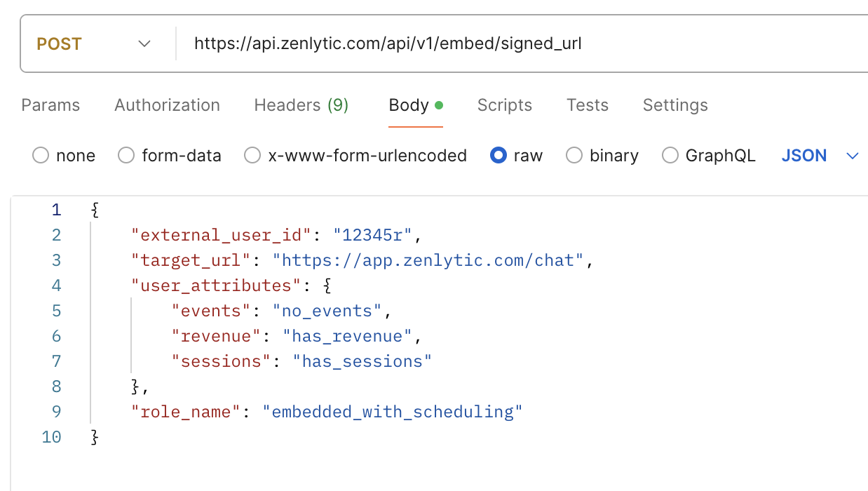Select the GraphQL radio option
868x491 pixels.
670,156
